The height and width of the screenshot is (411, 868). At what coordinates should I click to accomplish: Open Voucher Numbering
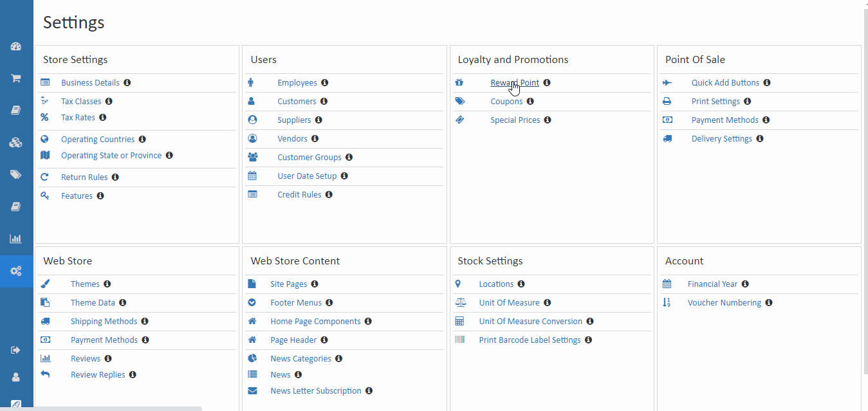click(x=725, y=303)
